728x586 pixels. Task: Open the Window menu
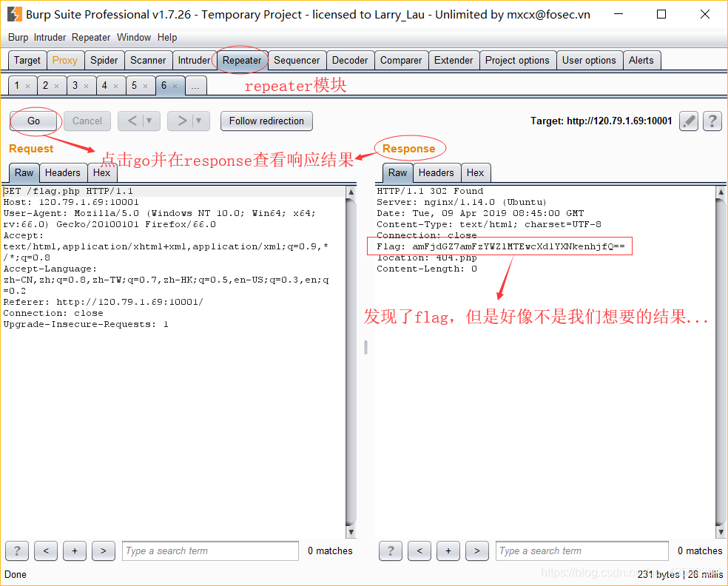[134, 37]
